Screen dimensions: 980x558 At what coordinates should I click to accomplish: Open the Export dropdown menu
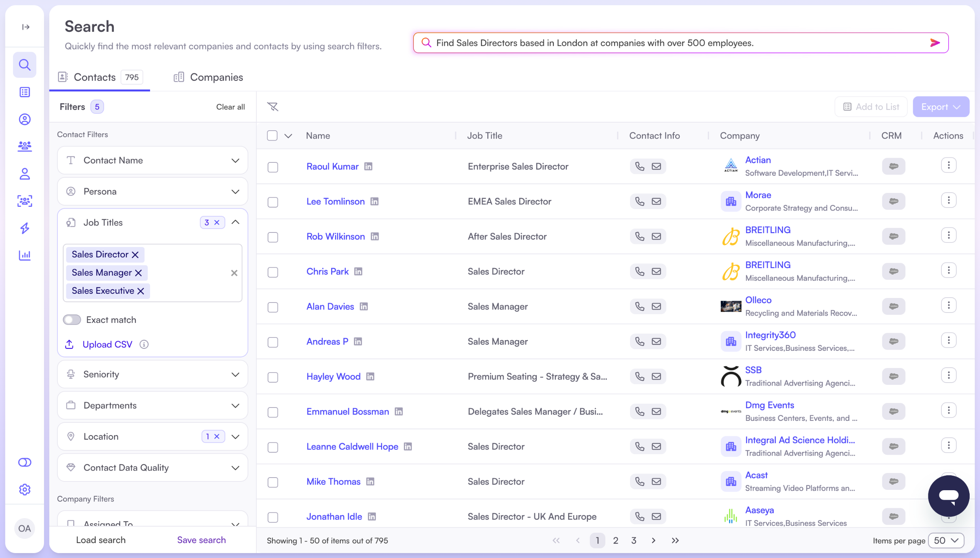click(941, 106)
